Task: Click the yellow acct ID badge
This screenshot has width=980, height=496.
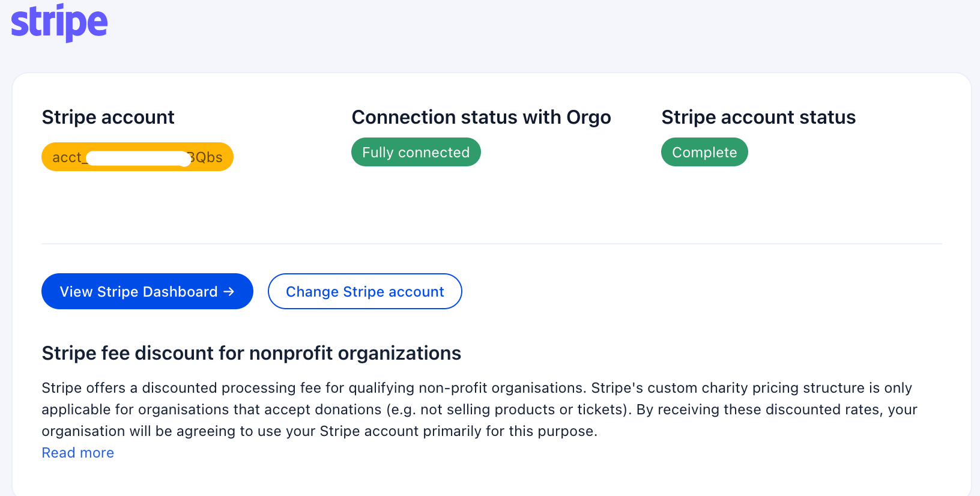Action: [x=137, y=157]
